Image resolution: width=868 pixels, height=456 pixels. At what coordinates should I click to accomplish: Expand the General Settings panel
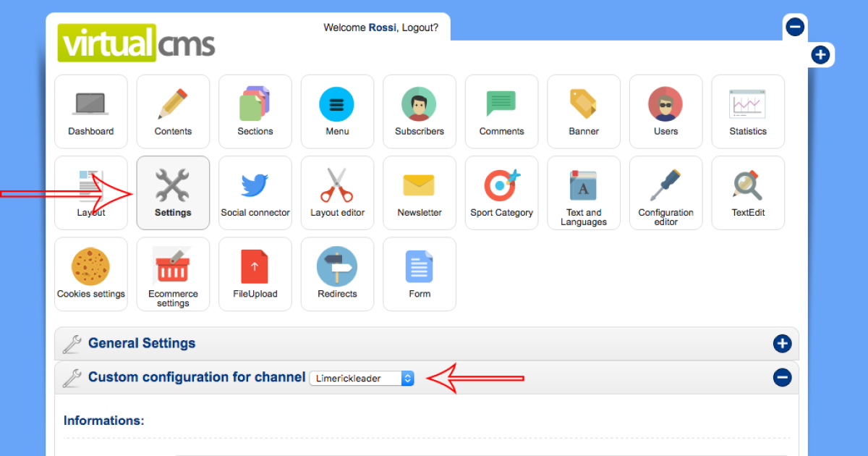tap(782, 344)
